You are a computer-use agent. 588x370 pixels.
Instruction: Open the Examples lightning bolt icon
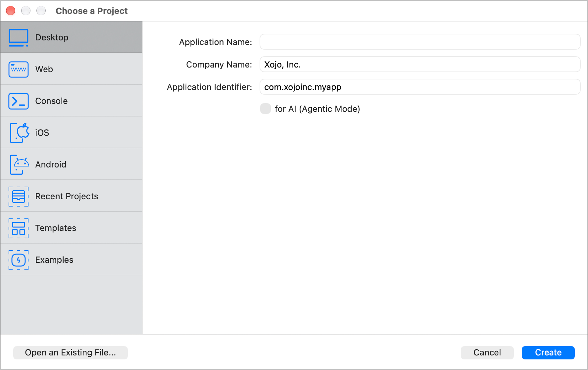click(19, 260)
